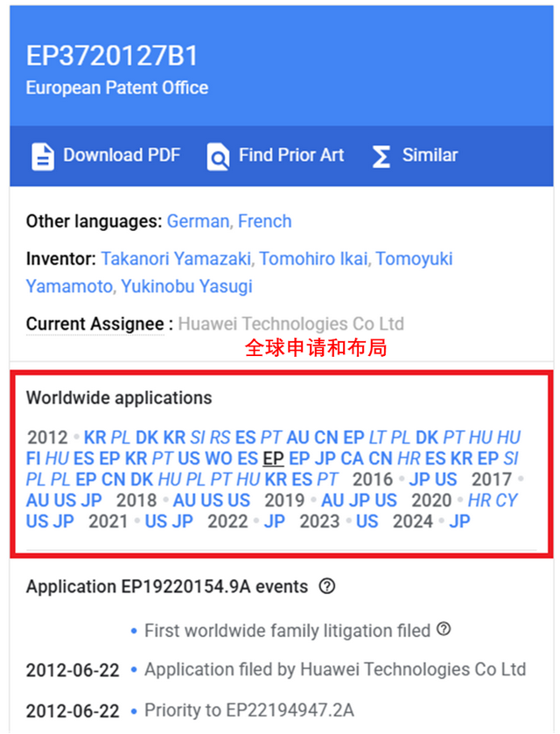Open the AU application listed under 2017
This screenshot has height=734, width=560.
pos(38,500)
